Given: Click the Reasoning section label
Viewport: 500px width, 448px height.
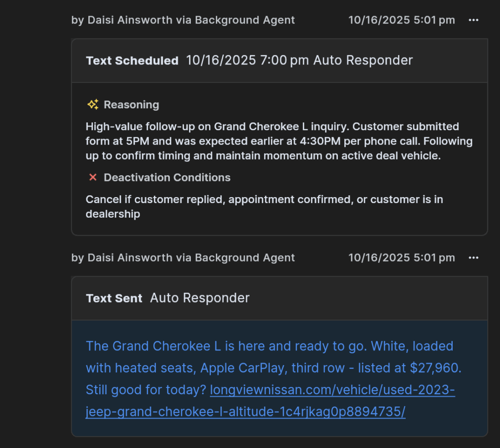Looking at the screenshot, I should [131, 104].
